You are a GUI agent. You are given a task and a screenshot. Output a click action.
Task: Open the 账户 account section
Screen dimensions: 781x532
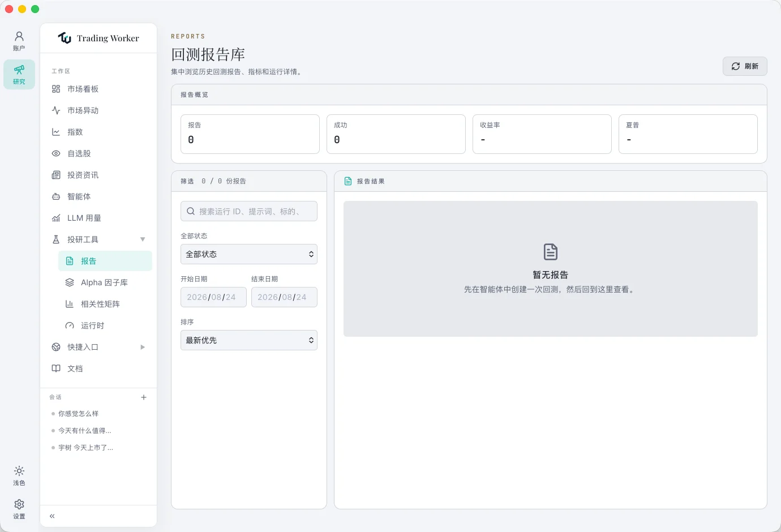19,41
